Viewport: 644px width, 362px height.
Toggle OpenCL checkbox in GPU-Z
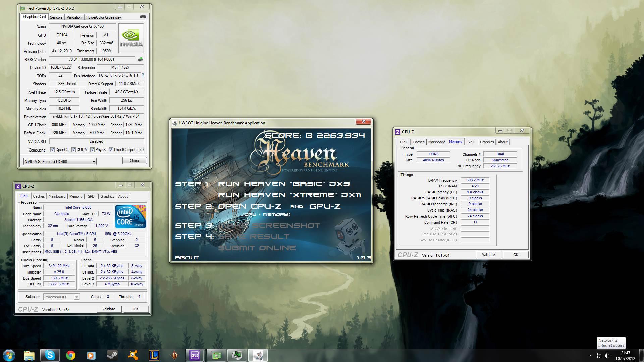[x=52, y=150]
